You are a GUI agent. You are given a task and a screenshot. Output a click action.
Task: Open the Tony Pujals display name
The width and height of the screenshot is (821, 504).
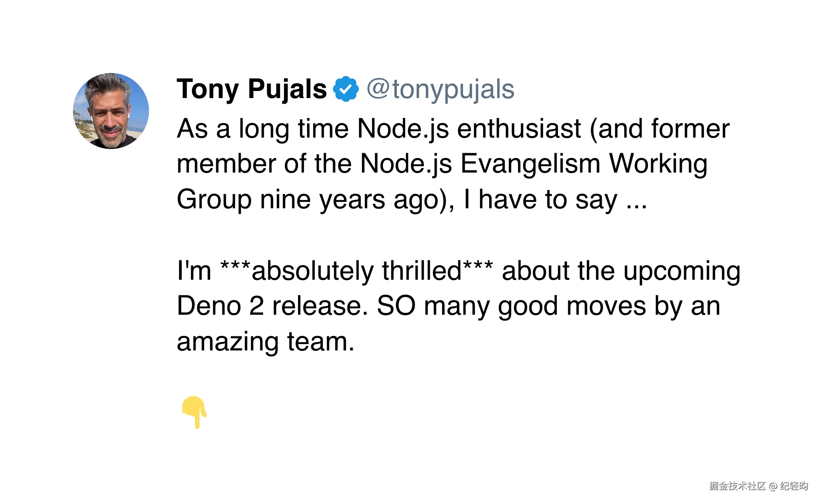[252, 89]
